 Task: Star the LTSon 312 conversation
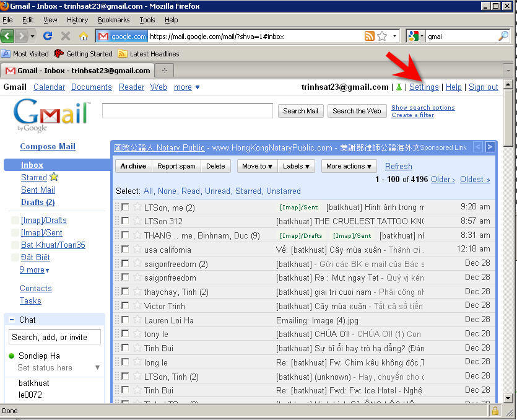tap(137, 221)
